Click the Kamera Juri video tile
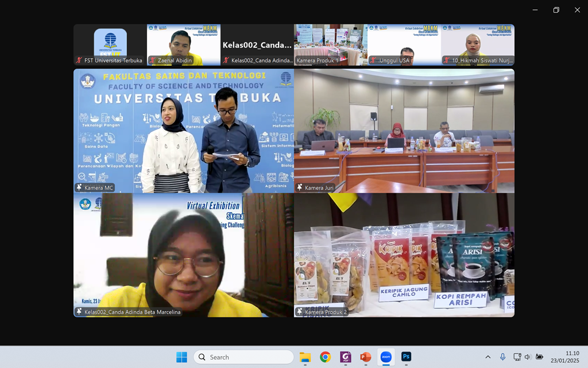 pos(404,131)
